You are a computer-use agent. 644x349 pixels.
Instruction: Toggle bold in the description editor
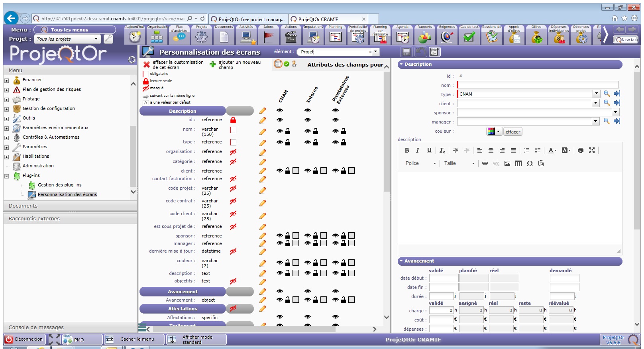pos(407,150)
